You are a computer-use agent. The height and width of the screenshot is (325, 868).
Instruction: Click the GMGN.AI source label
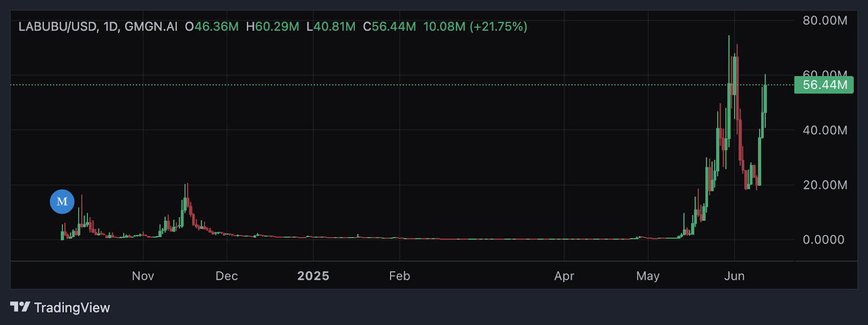[x=151, y=27]
